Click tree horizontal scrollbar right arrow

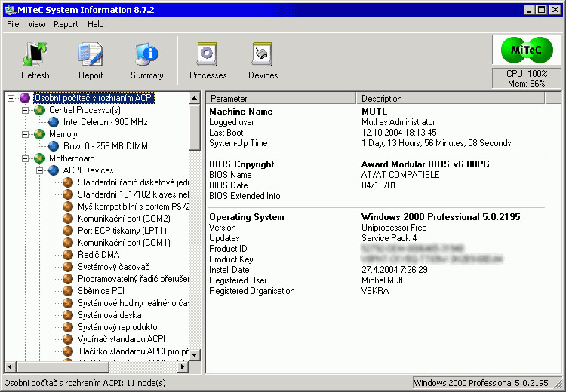click(183, 367)
